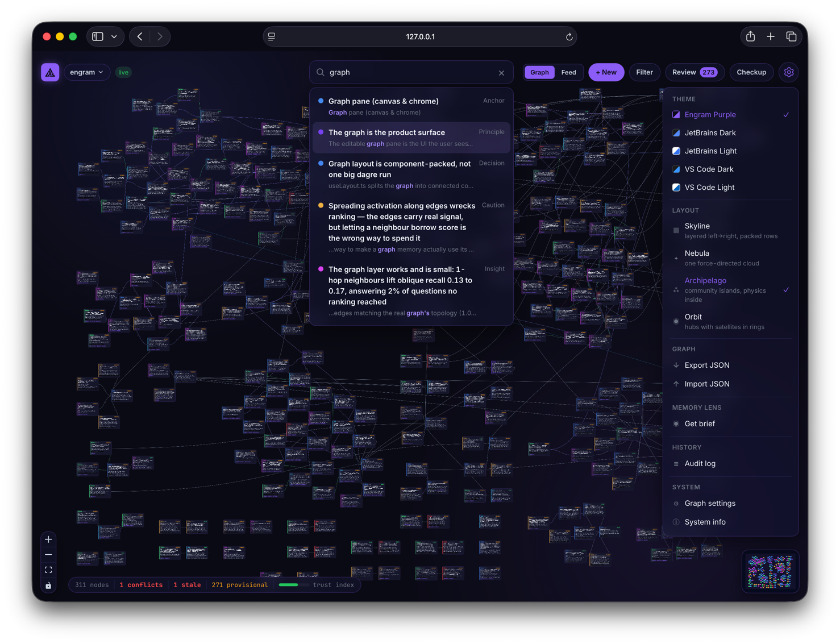This screenshot has width=840, height=644.
Task: Toggle the graph lock icon
Action: point(48,585)
